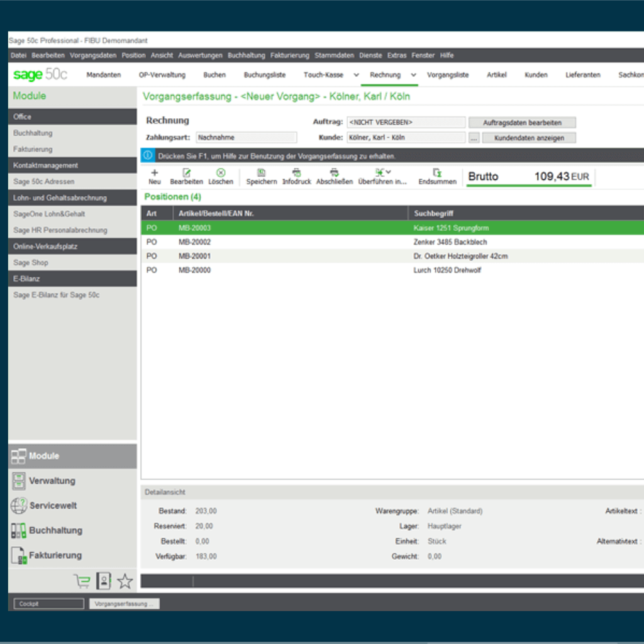Click the Löschen delete icon
This screenshot has height=644, width=644.
point(221,172)
